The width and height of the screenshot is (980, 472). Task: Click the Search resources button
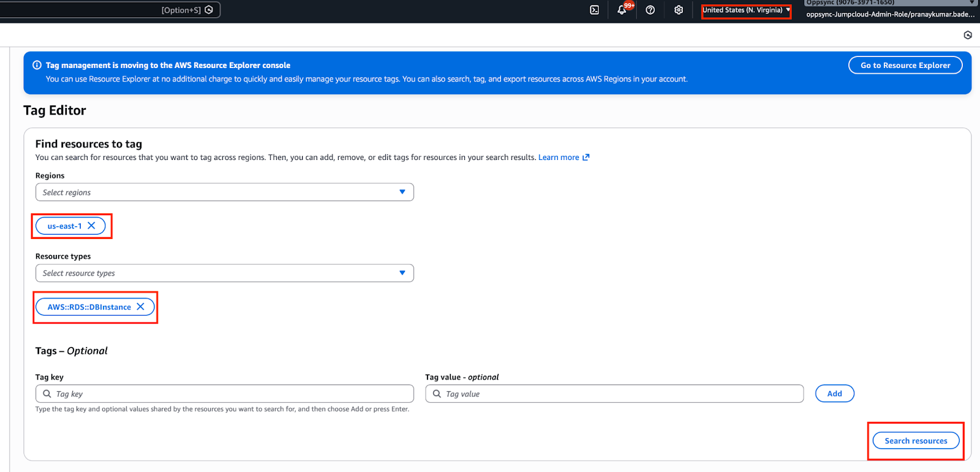915,441
